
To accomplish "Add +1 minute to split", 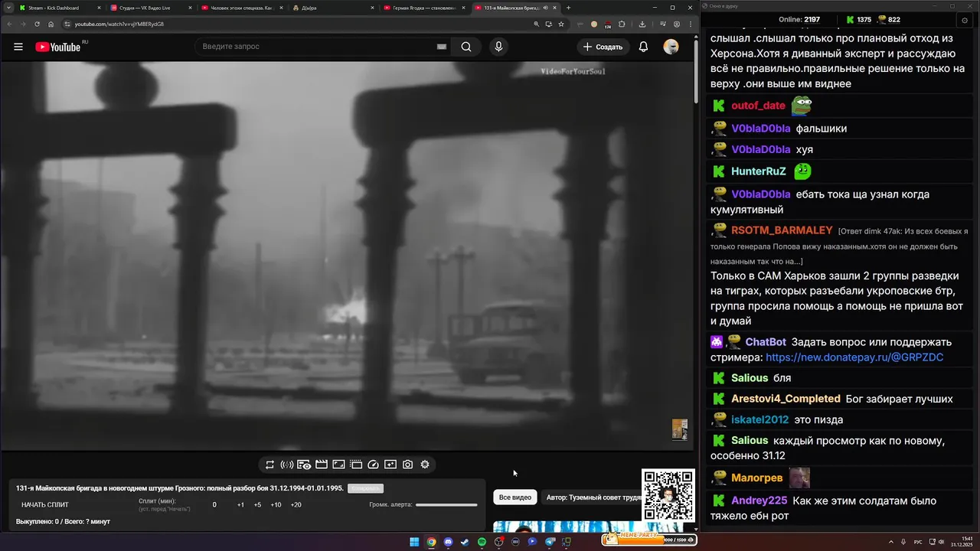I will pyautogui.click(x=240, y=505).
